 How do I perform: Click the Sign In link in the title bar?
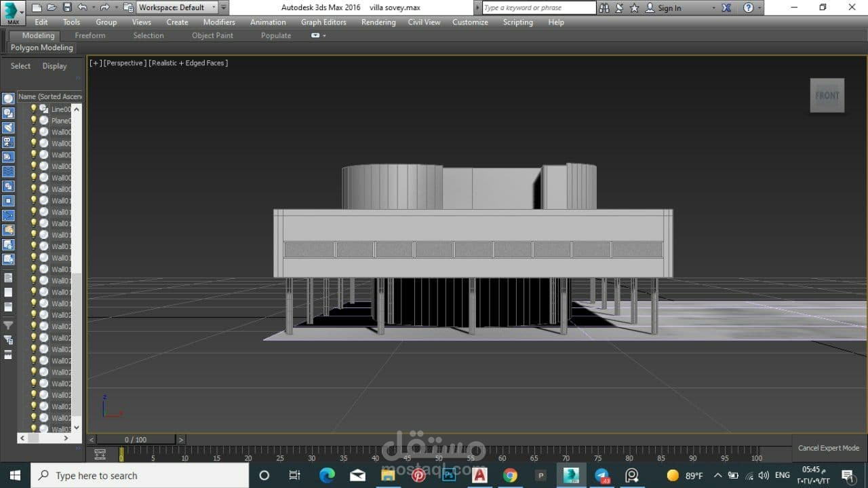coord(671,7)
